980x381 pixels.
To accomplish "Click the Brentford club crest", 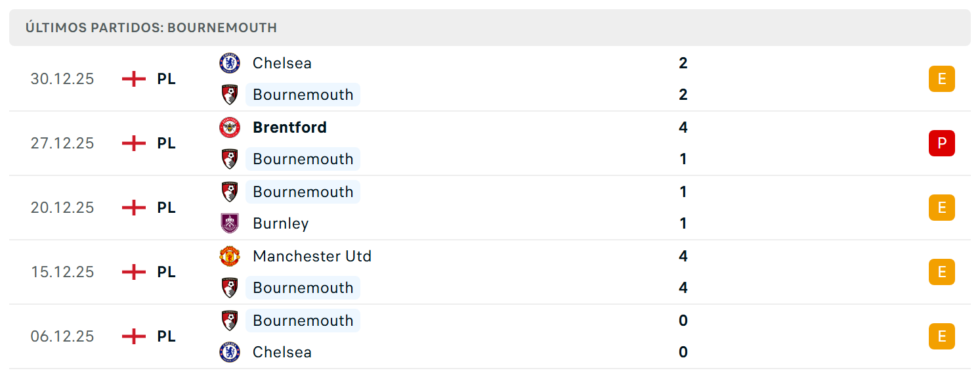I will [230, 127].
